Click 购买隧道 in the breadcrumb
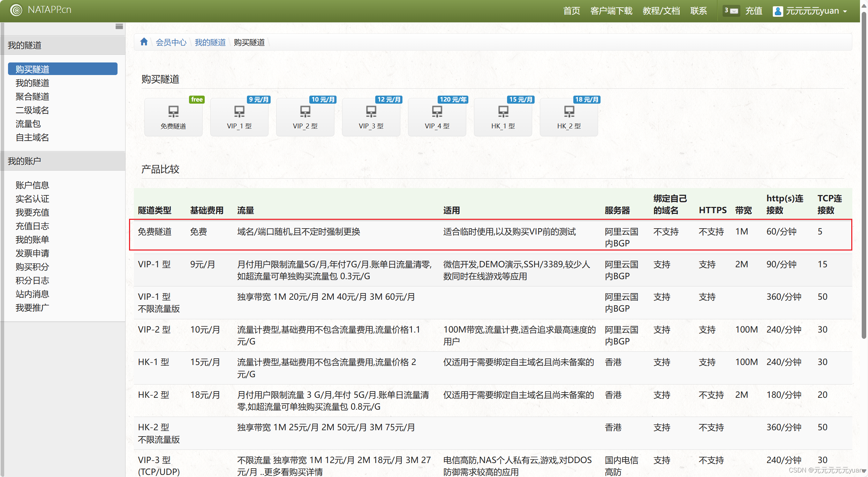868x477 pixels. 249,42
